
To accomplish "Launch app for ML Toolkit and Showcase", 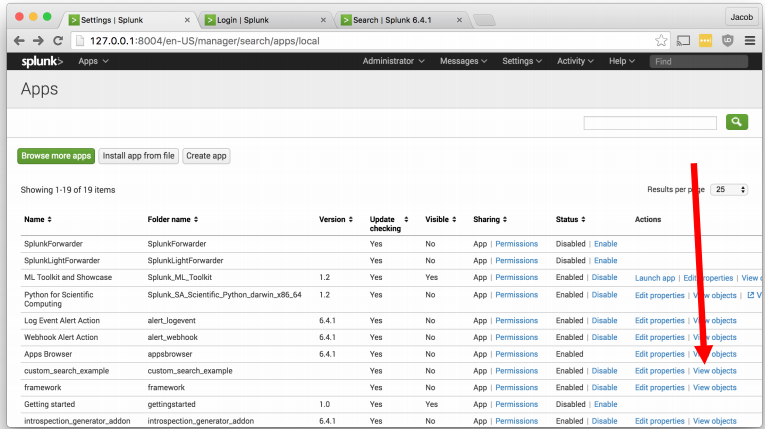I will pos(655,278).
